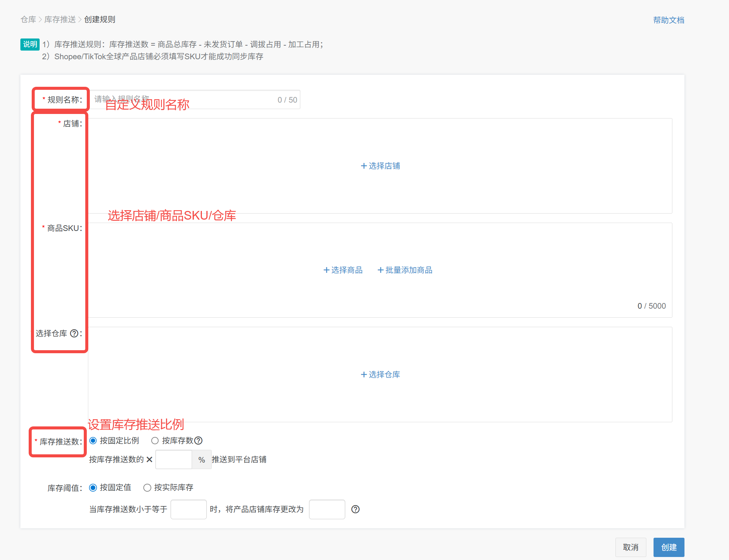Open the help tooltip next to 选择仓库
This screenshot has width=729, height=560.
coord(74,333)
